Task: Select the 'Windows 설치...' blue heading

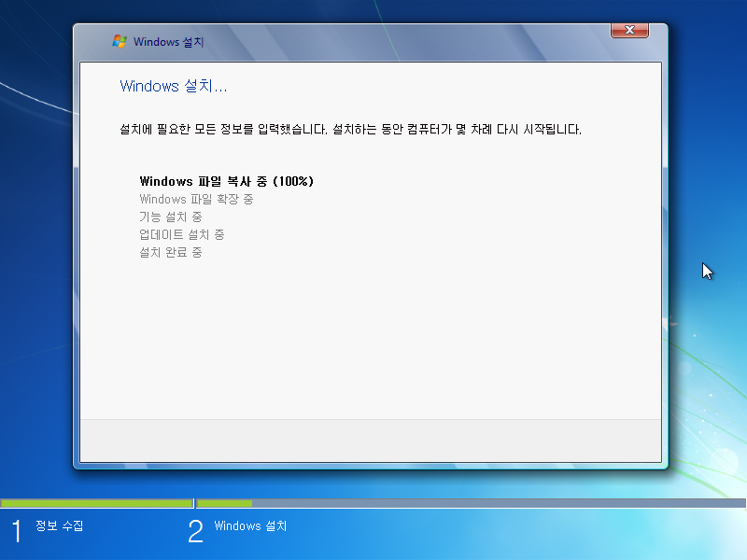Action: pos(174,86)
